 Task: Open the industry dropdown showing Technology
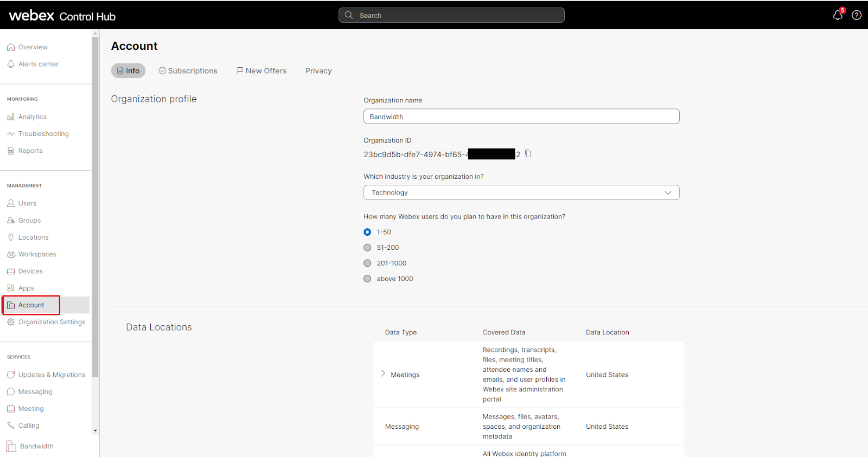pos(521,192)
